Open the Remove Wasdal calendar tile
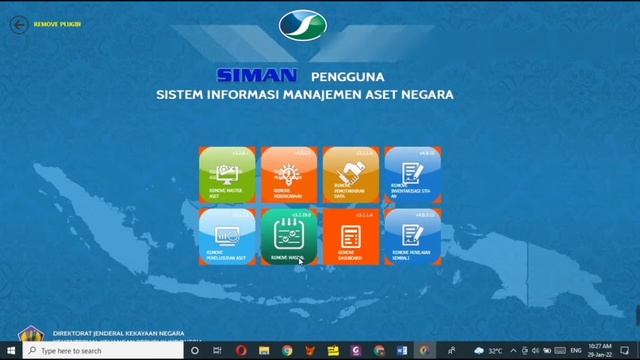Viewport: 640px width, 360px height. pyautogui.click(x=289, y=237)
